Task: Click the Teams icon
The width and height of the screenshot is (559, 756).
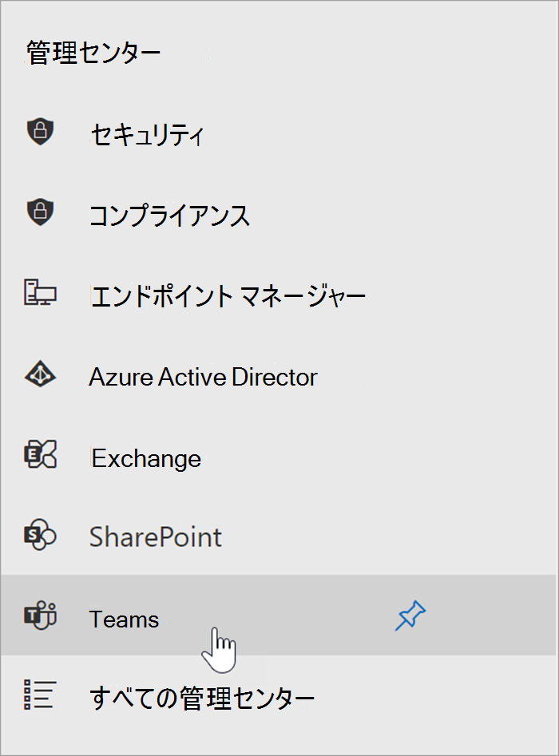Action: point(40,615)
